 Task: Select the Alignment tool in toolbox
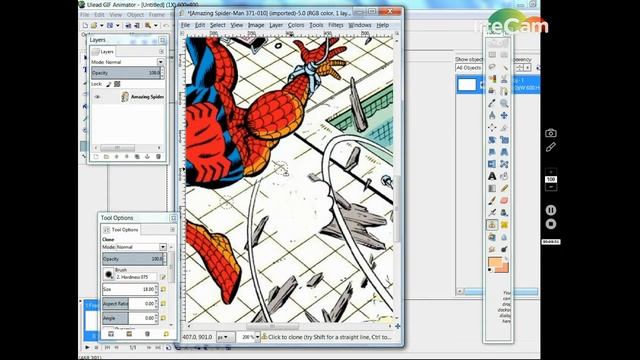[x=492, y=128]
